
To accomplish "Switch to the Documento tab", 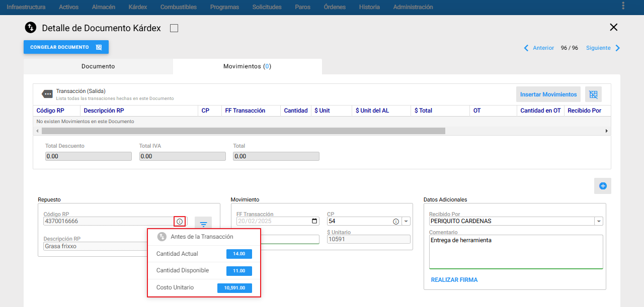I will [98, 66].
